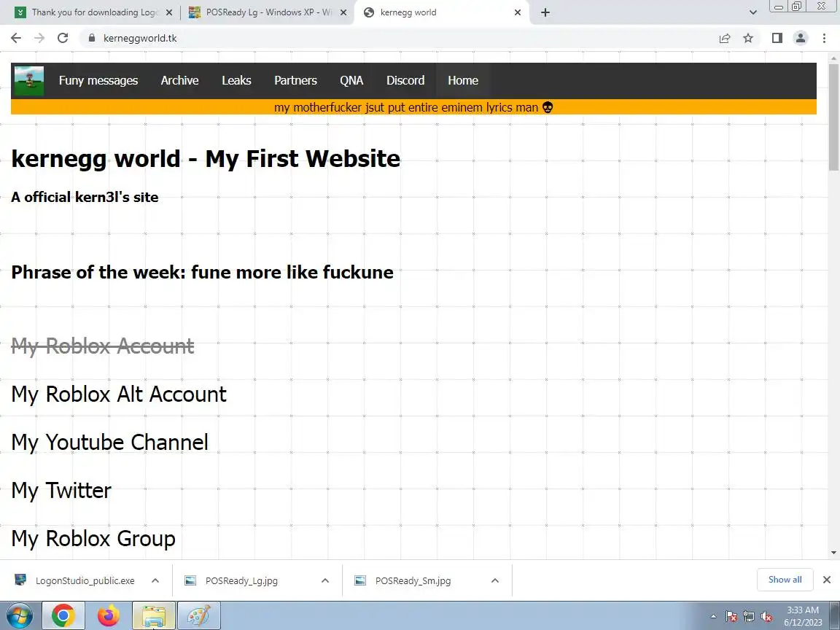Launch Firefox from the taskbar
Image resolution: width=840 pixels, height=630 pixels.
click(x=109, y=615)
